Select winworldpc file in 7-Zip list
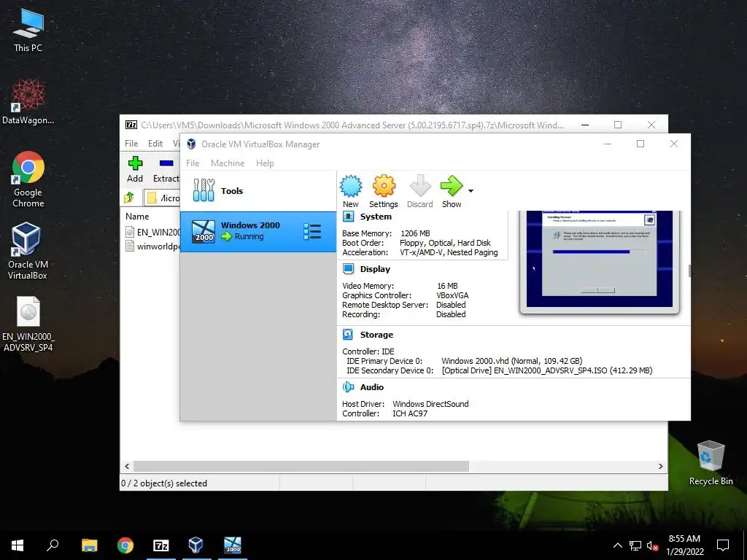This screenshot has width=747, height=560. [153, 246]
